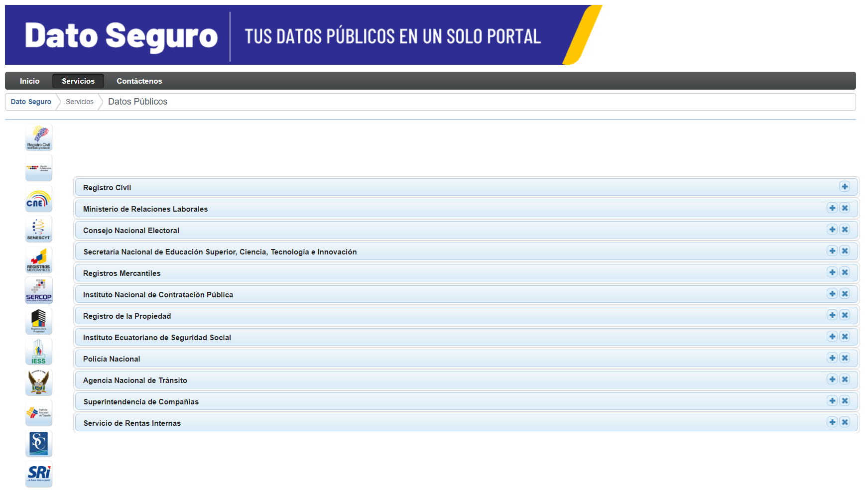Close the Servicio de Rentas Internas panel
The width and height of the screenshot is (868, 495).
point(845,422)
